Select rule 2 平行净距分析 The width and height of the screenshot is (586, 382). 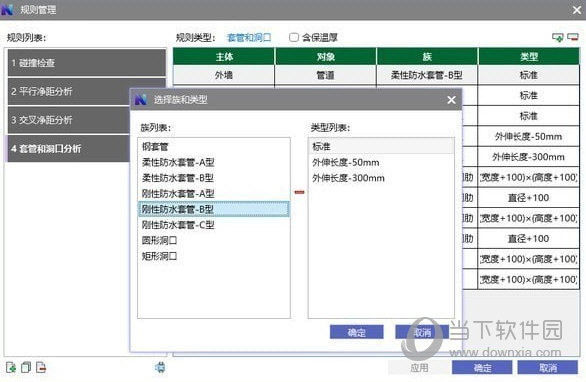tap(69, 92)
